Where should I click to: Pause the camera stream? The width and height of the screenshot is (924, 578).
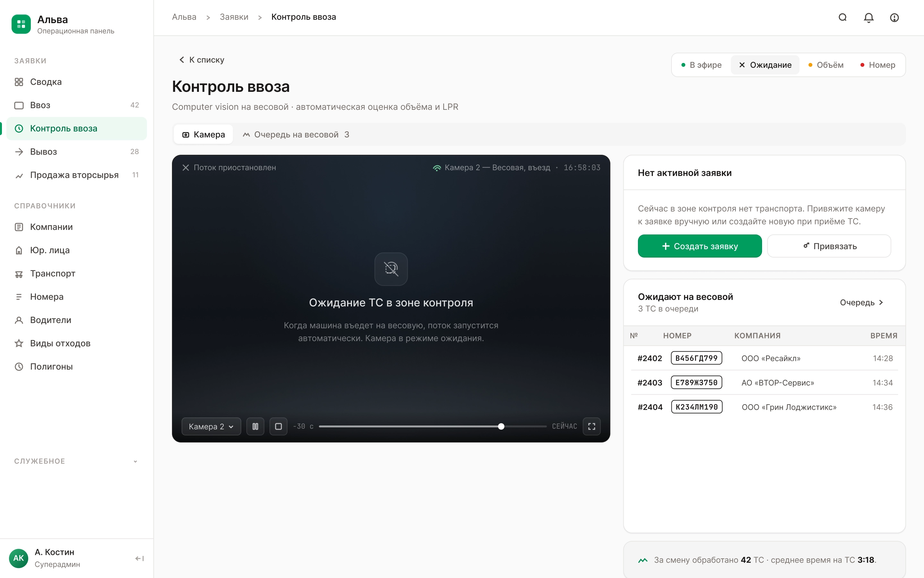[255, 427]
